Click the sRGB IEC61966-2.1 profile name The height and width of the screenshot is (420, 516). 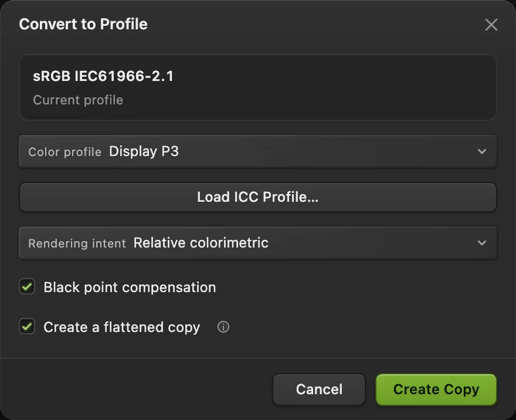point(103,76)
